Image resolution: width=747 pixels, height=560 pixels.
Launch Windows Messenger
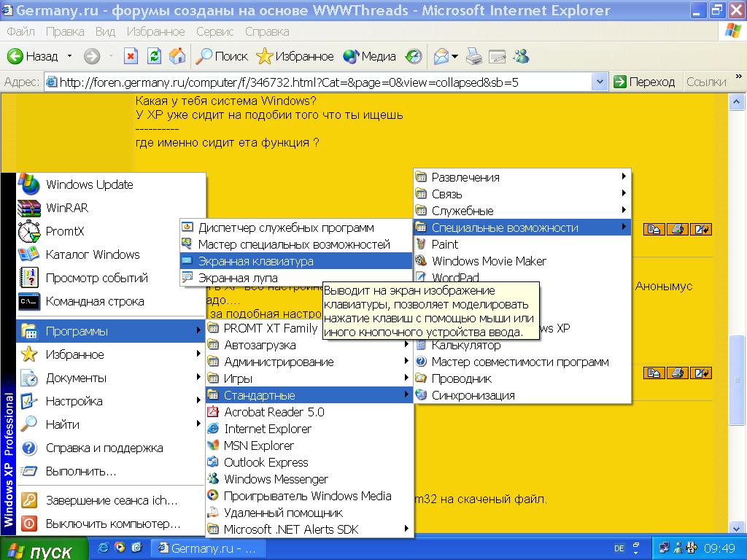tap(309, 478)
